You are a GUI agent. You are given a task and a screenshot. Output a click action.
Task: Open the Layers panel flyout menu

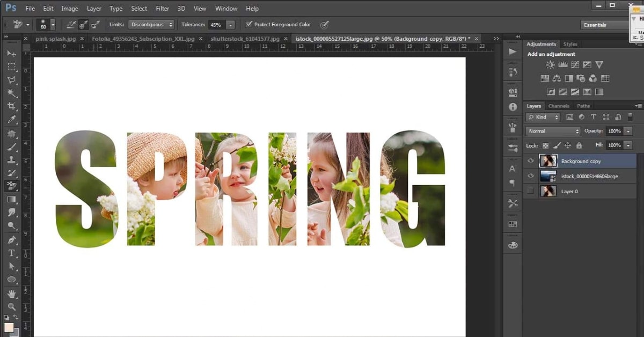(638, 106)
